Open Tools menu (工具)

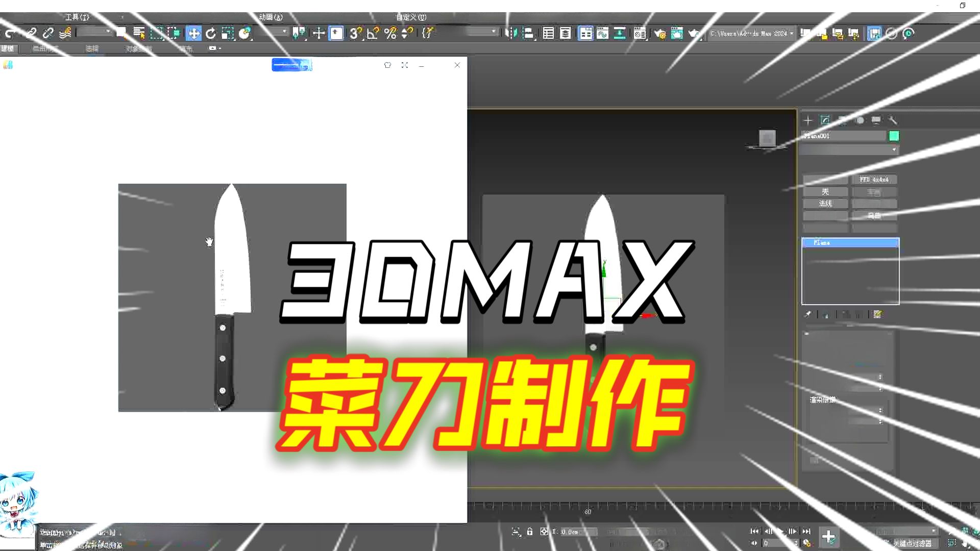coord(77,17)
